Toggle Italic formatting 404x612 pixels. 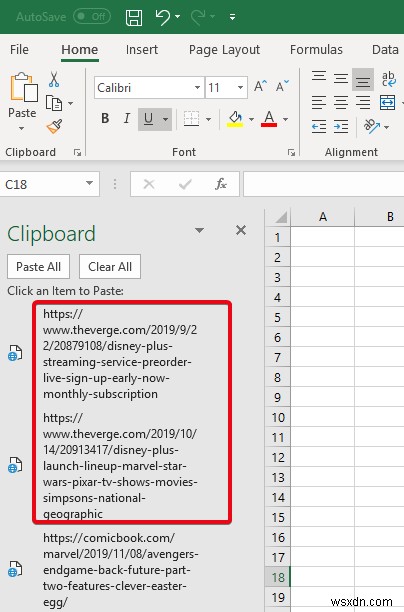[x=126, y=118]
